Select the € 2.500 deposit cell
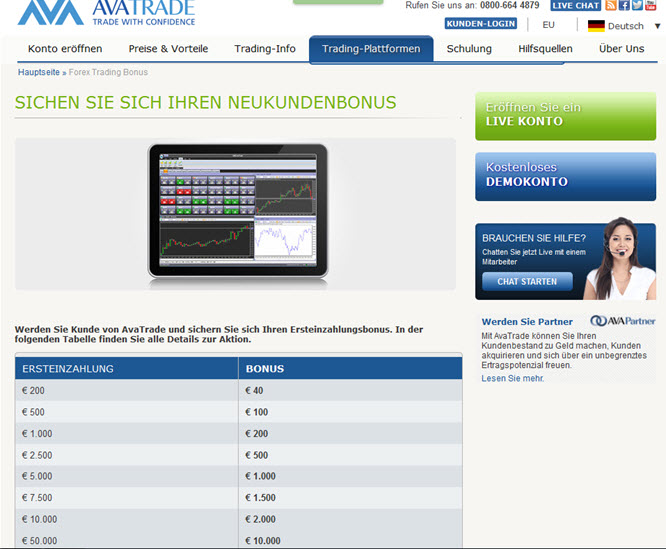 [x=127, y=455]
